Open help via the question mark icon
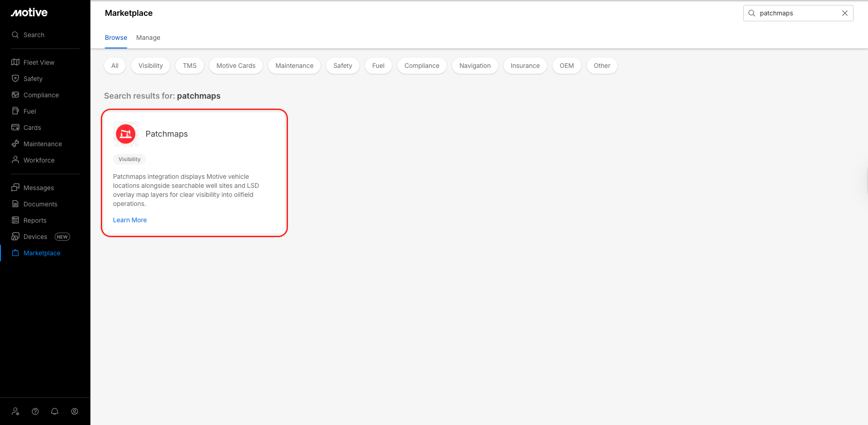 [x=35, y=411]
